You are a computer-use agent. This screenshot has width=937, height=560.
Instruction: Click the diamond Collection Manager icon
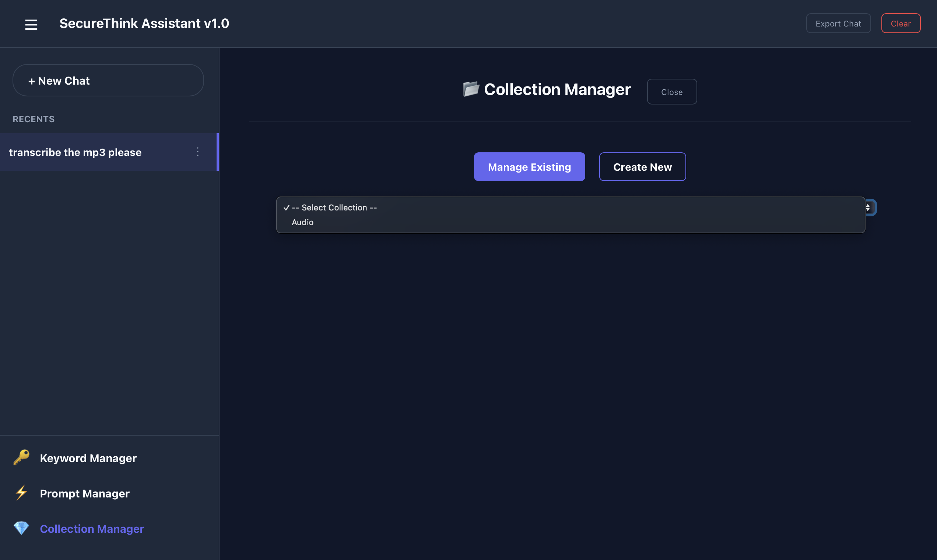click(x=21, y=528)
